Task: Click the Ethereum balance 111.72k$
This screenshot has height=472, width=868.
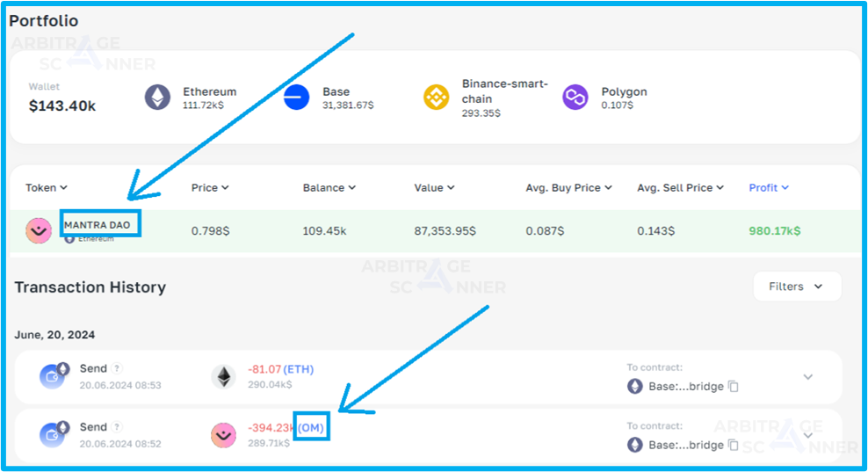Action: click(203, 105)
